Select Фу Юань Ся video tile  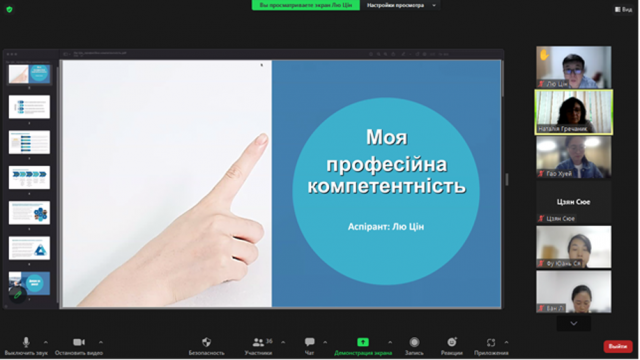(573, 247)
